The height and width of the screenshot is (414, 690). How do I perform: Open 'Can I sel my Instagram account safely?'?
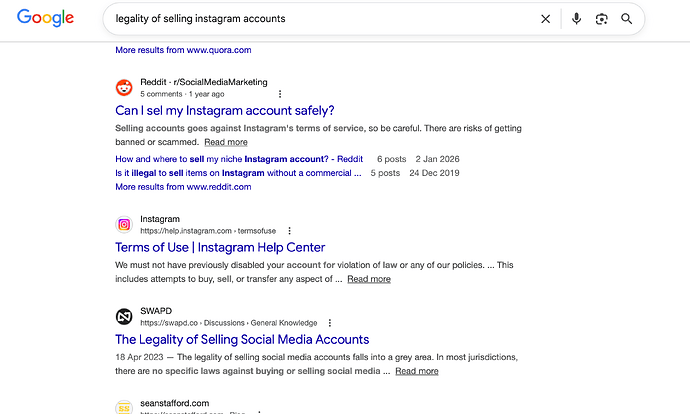click(224, 110)
